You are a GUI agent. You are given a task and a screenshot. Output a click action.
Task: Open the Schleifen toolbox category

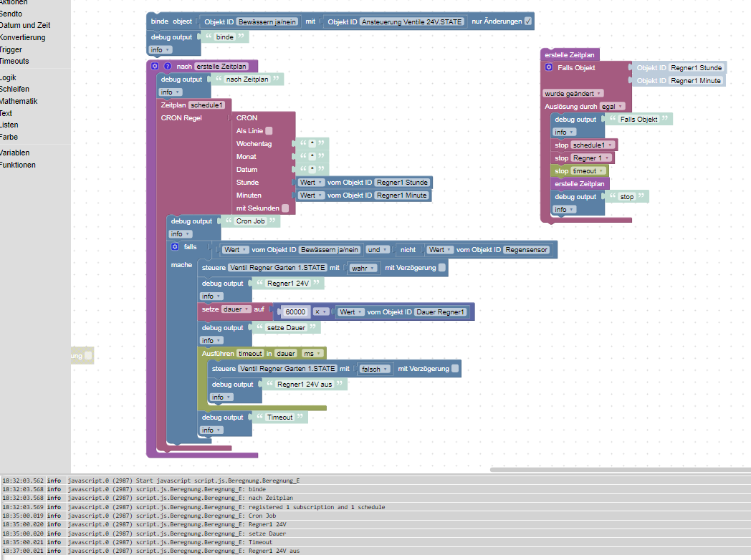click(14, 89)
